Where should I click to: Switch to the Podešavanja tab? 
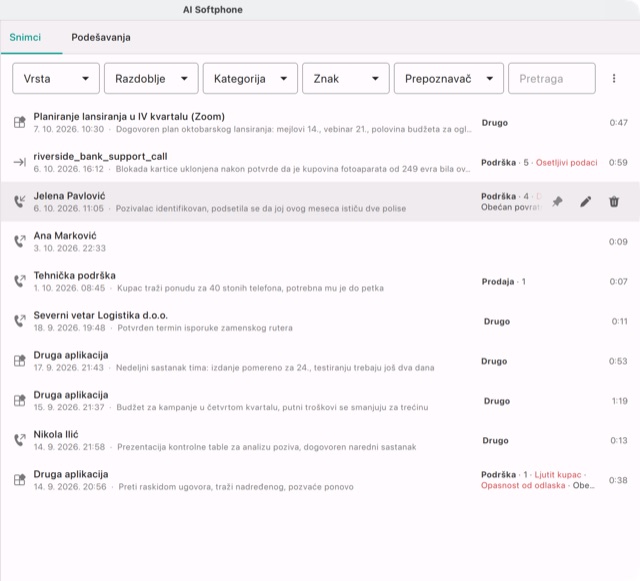(101, 38)
